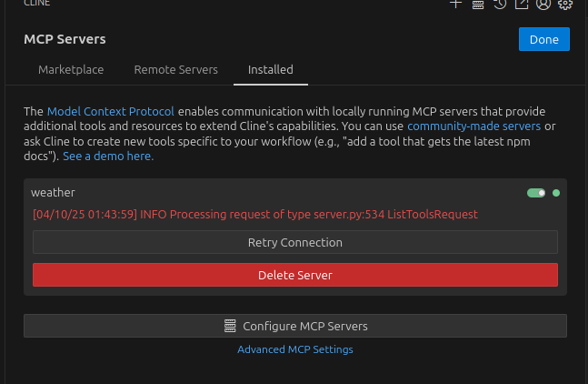The width and height of the screenshot is (588, 384).
Task: Click server icon beside Configure MCP Servers
Action: tap(230, 326)
